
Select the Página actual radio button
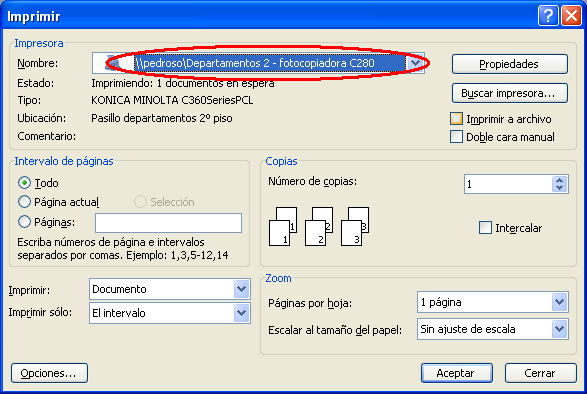(24, 202)
